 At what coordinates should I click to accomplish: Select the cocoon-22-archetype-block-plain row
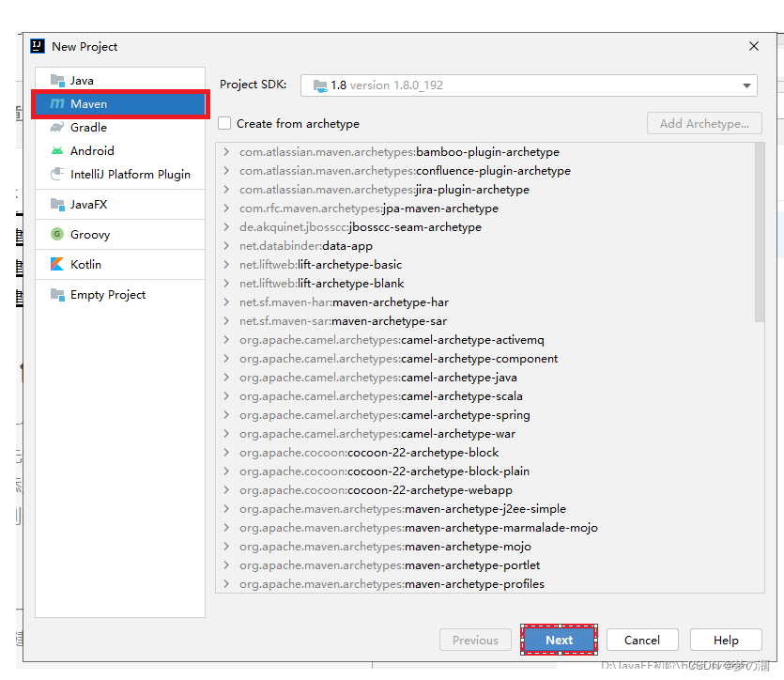tap(485, 471)
